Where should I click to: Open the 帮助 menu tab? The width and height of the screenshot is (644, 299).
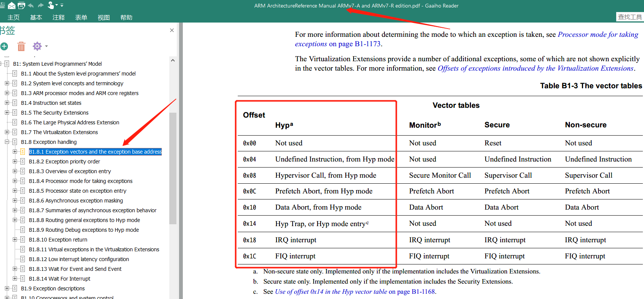pos(126,17)
